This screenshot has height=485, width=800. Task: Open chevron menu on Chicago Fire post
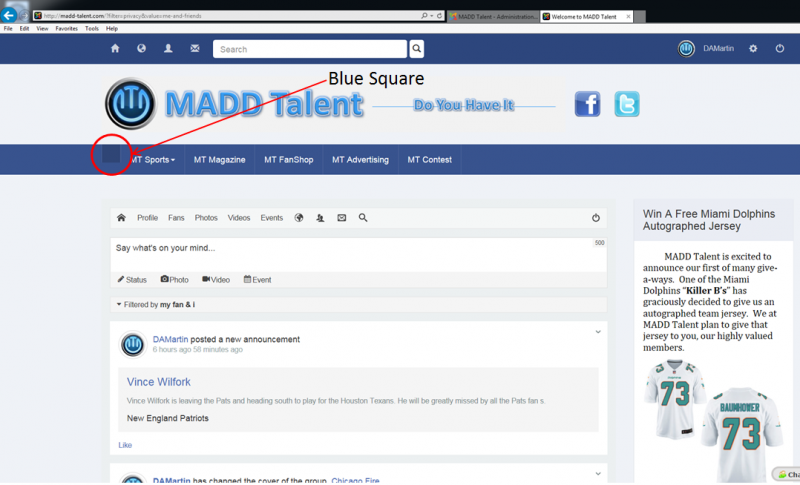(598, 474)
